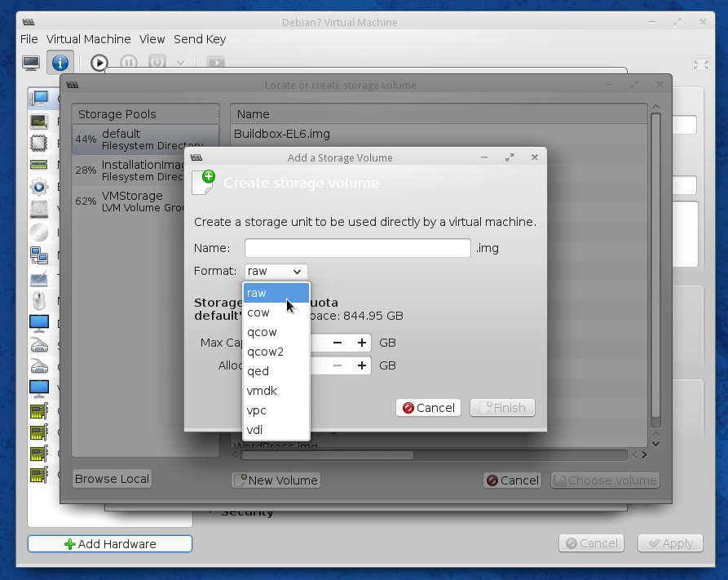Viewport: 728px width, 580px height.
Task: Click the Browse Local button
Action: coord(112,479)
